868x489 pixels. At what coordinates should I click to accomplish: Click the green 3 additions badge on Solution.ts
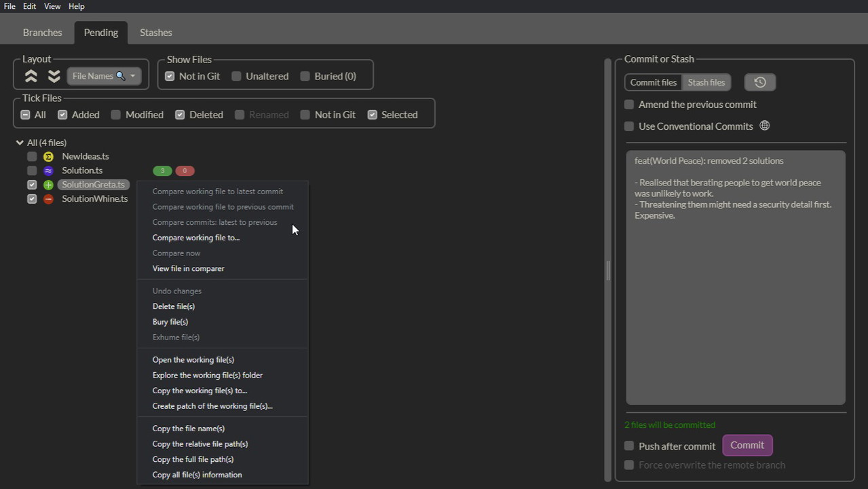pyautogui.click(x=162, y=170)
